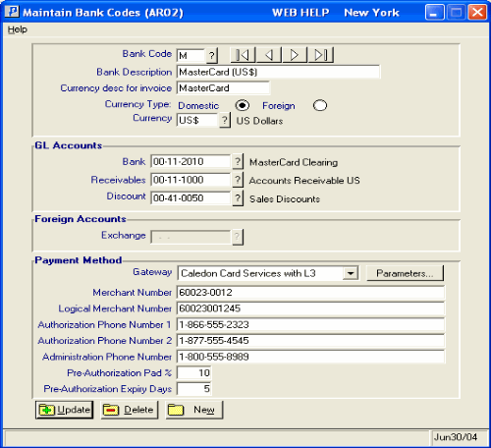Open the Bank GL account lookup button
The image size is (491, 448).
click(x=238, y=162)
